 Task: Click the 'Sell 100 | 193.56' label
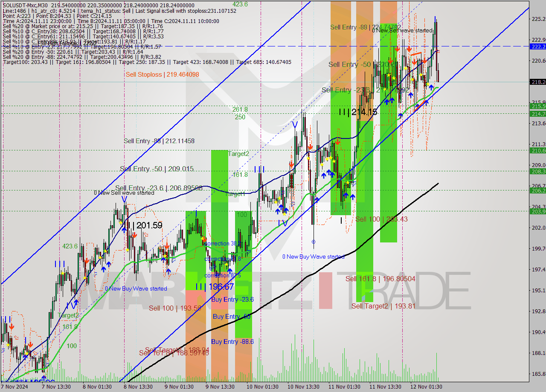click(x=175, y=308)
